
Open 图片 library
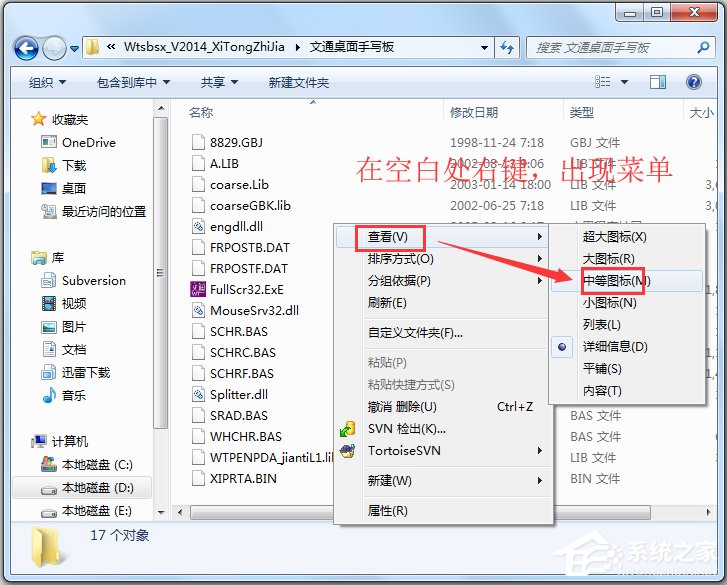click(x=64, y=326)
